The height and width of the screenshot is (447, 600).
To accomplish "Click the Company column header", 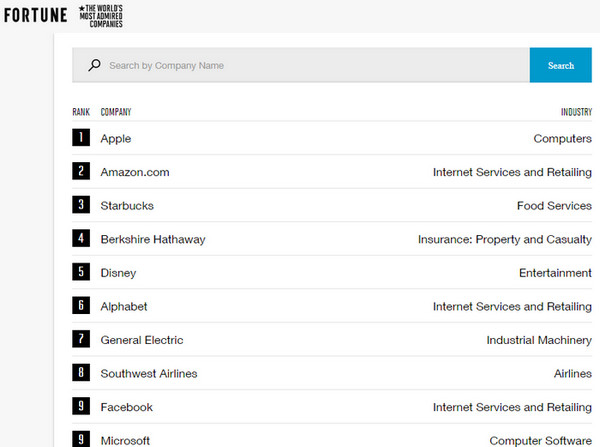I will [x=116, y=112].
